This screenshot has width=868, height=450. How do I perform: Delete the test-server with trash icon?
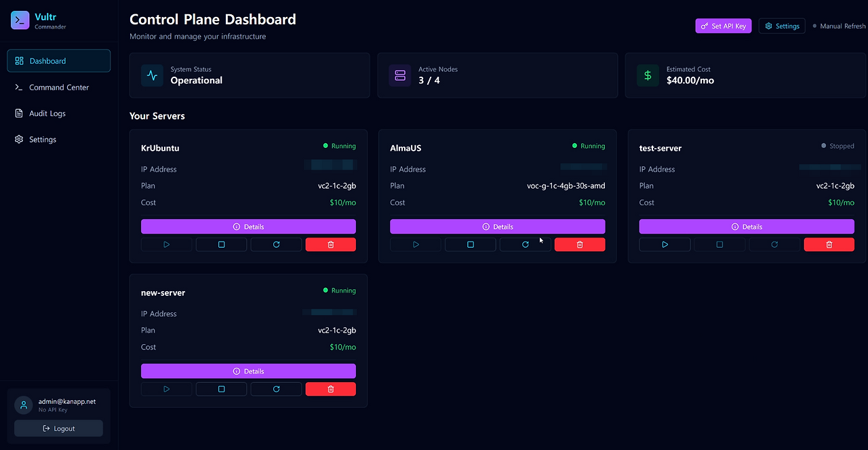click(829, 244)
